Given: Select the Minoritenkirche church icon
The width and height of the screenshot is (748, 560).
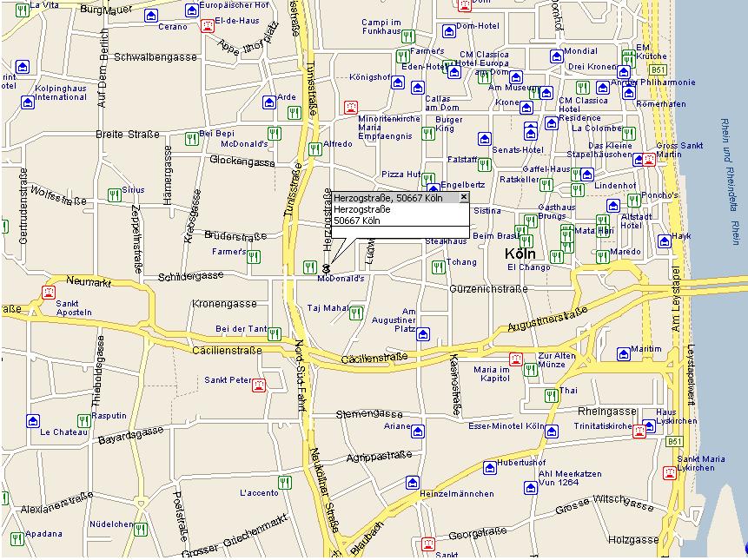Looking at the screenshot, I should click(351, 108).
